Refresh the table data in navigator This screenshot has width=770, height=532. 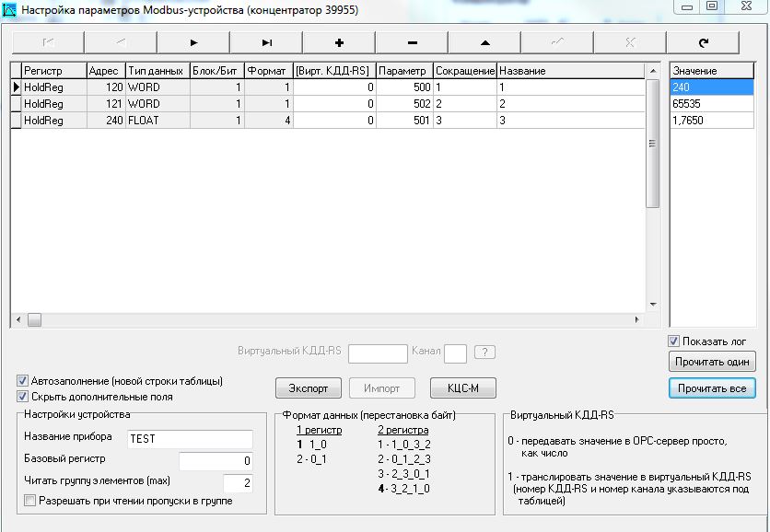[x=703, y=42]
